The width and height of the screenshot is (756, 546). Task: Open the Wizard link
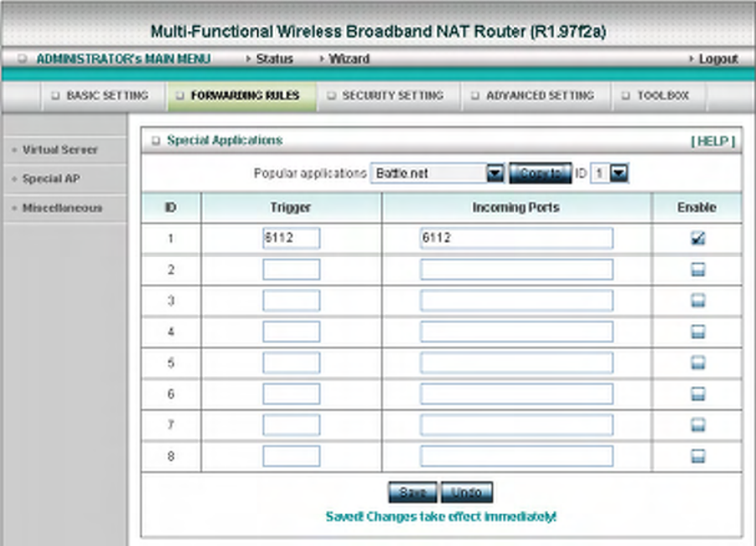click(349, 59)
